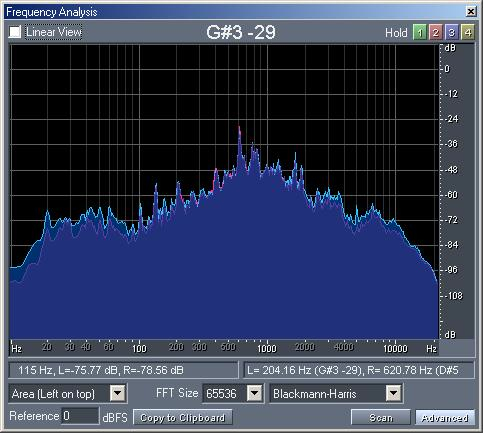The height and width of the screenshot is (433, 483).
Task: Close the Frequency Analysis window
Action: 471,12
